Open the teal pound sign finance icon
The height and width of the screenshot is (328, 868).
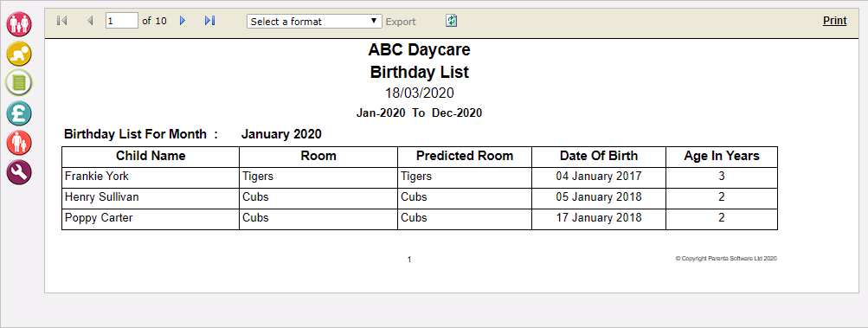tap(19, 113)
